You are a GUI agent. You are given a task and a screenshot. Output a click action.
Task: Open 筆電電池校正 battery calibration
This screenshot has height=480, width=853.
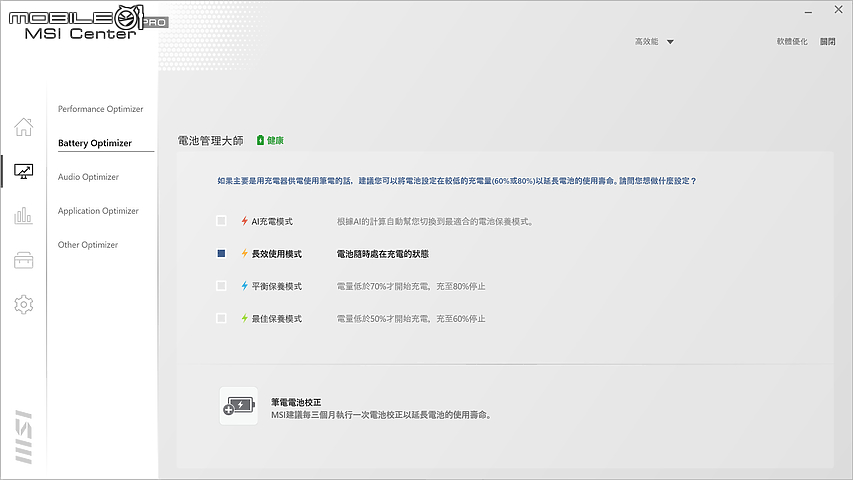(296, 402)
